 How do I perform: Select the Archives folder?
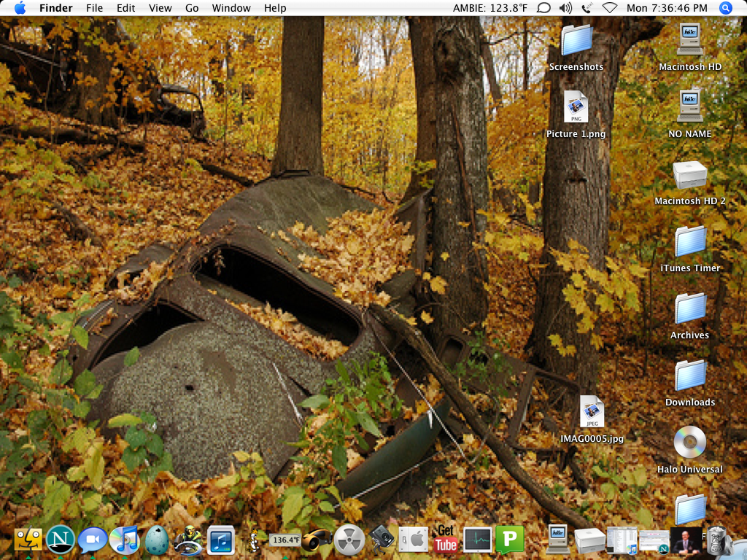click(690, 316)
